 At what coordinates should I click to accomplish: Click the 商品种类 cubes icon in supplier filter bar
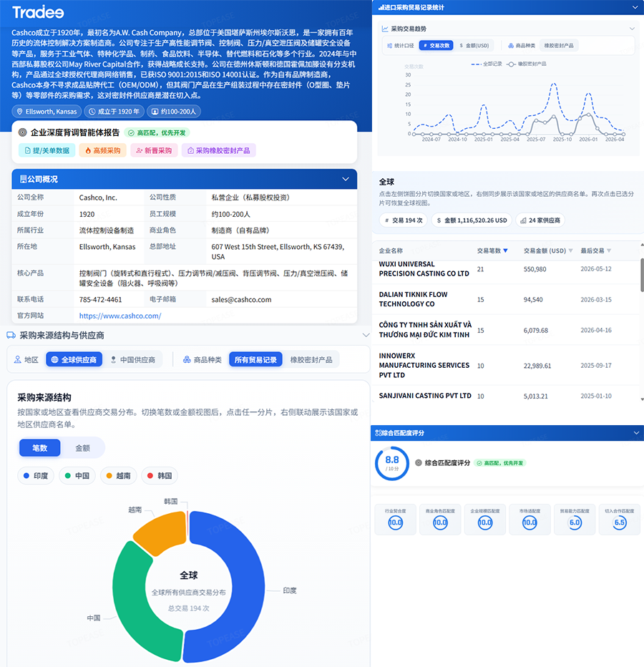[x=187, y=359]
